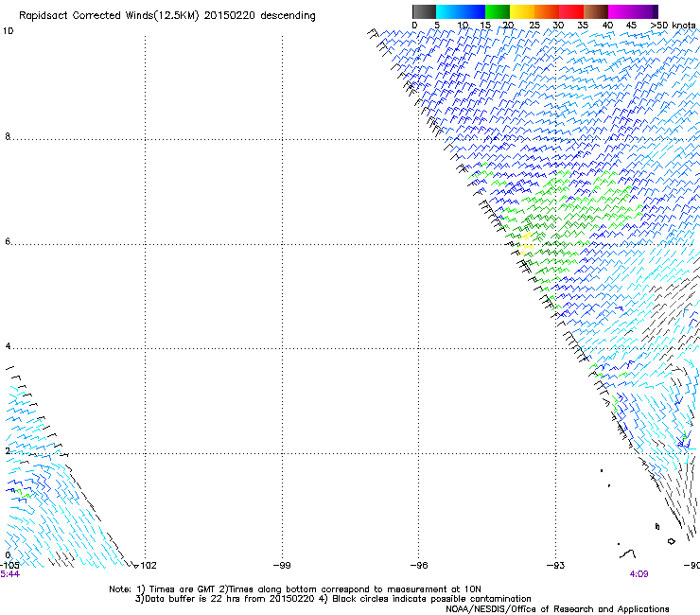Click the '>50 knots' legend label

tap(673, 26)
